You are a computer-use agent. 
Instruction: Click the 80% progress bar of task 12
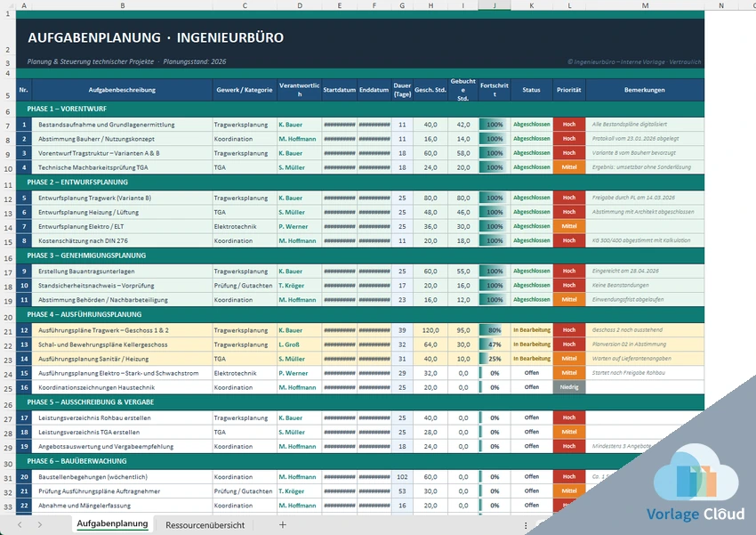[x=495, y=330]
